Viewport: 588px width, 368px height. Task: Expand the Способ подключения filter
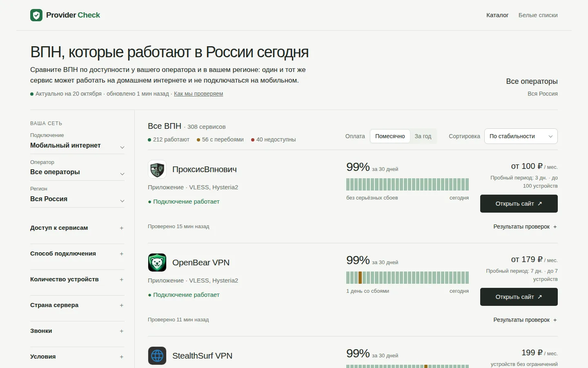pyautogui.click(x=77, y=254)
